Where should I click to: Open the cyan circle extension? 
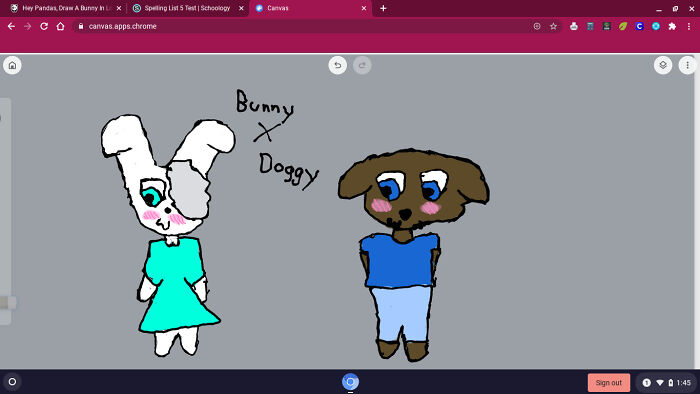656,26
